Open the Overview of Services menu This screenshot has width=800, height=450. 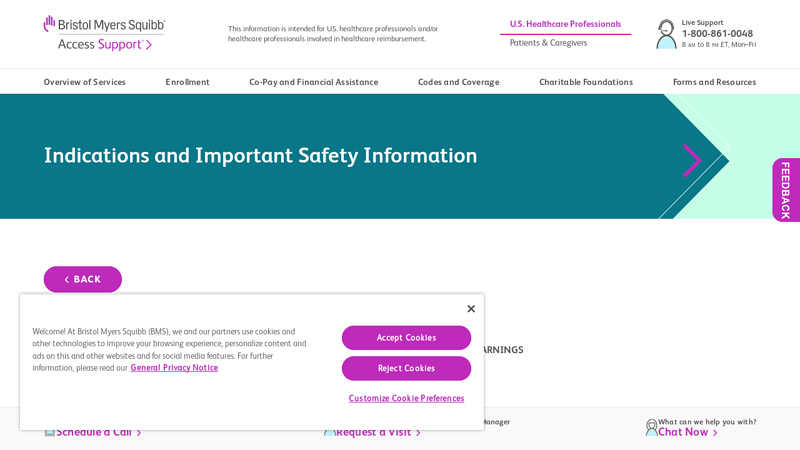click(85, 82)
